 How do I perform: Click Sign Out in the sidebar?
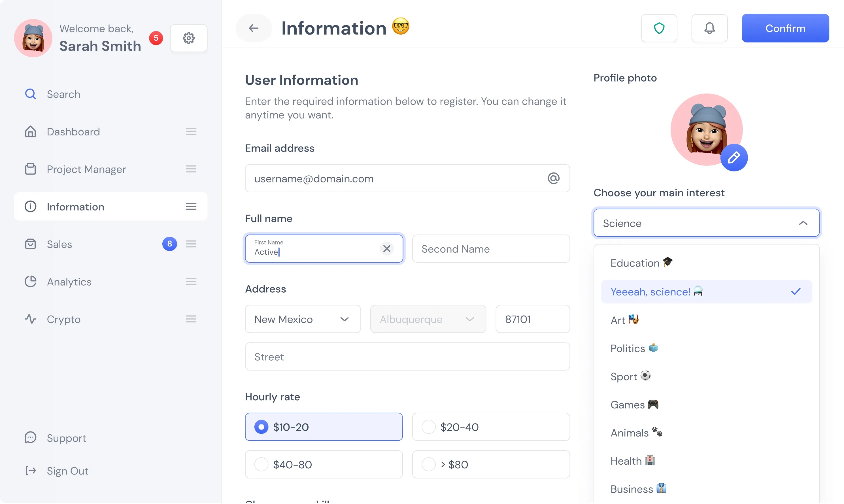click(x=67, y=471)
